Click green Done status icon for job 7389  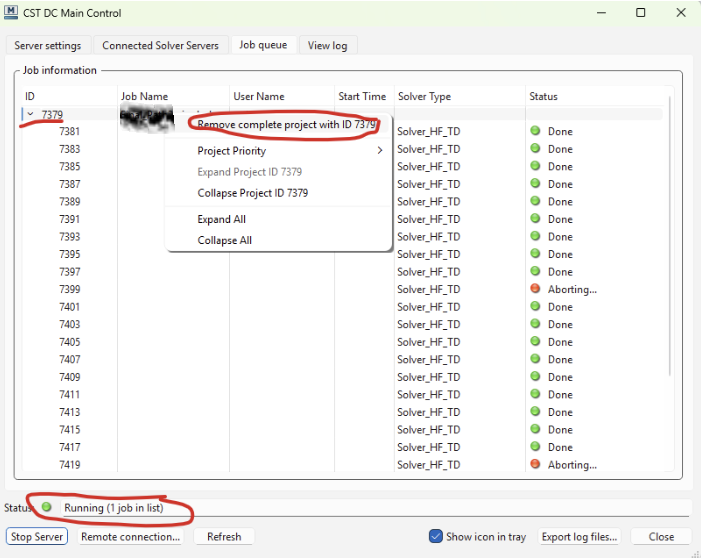(535, 202)
